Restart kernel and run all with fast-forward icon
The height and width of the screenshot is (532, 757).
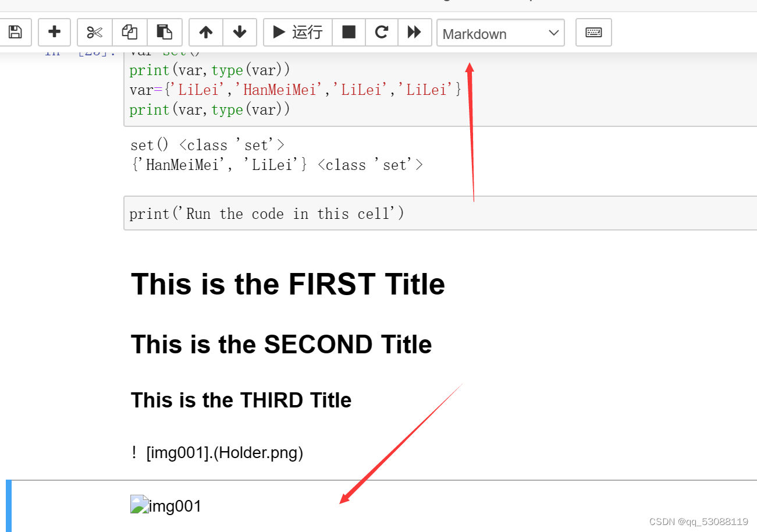[x=414, y=32]
